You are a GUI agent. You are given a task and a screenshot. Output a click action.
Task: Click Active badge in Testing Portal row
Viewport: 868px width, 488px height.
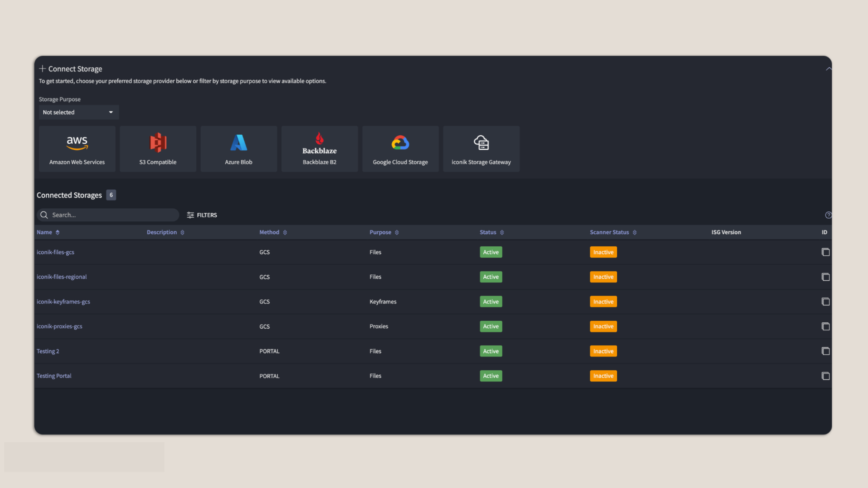[491, 376]
